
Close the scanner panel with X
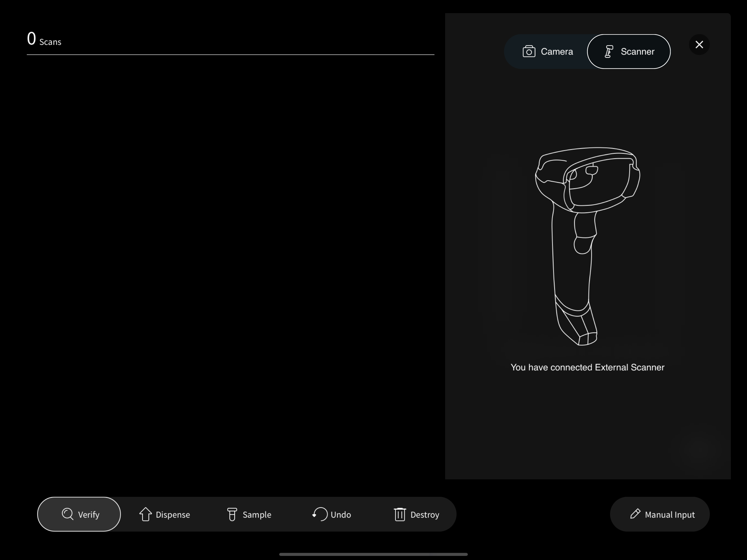[x=699, y=45]
